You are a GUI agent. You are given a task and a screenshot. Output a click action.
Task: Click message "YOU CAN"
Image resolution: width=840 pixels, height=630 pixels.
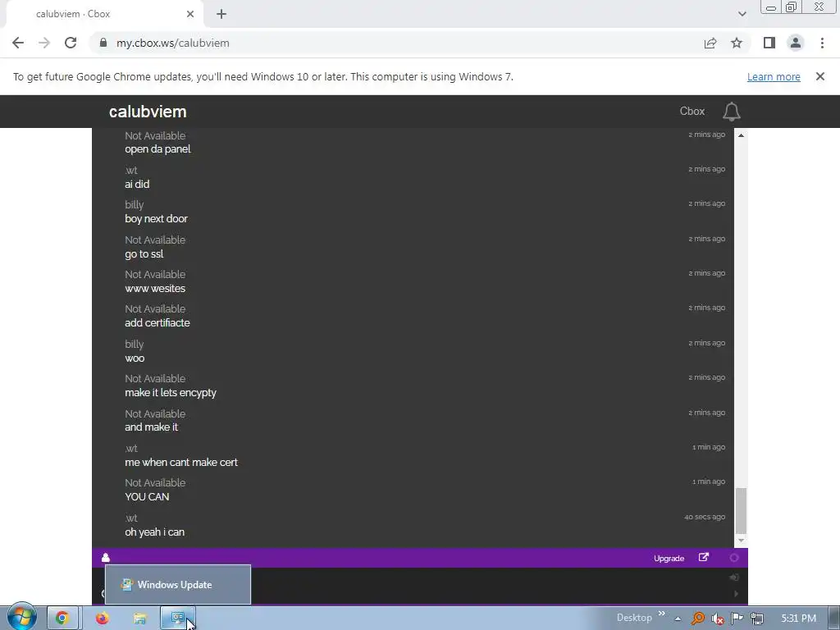pos(147,496)
